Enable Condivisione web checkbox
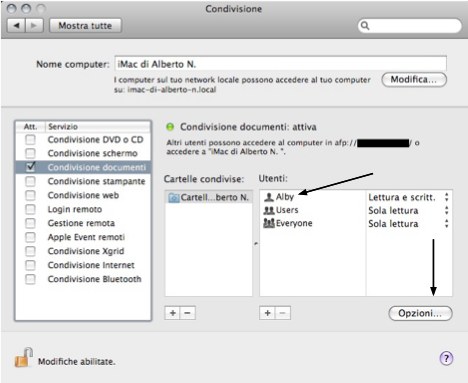The width and height of the screenshot is (468, 383). (30, 195)
